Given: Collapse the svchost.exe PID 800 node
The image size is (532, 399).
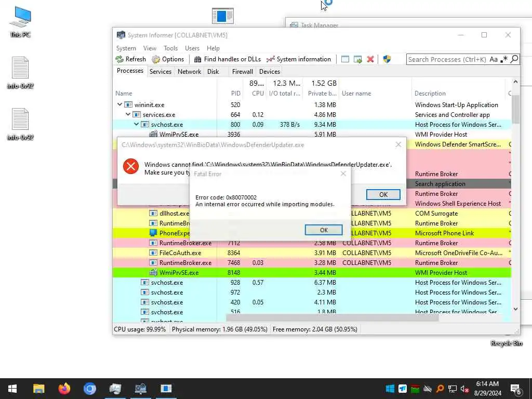Looking at the screenshot, I should [137, 124].
